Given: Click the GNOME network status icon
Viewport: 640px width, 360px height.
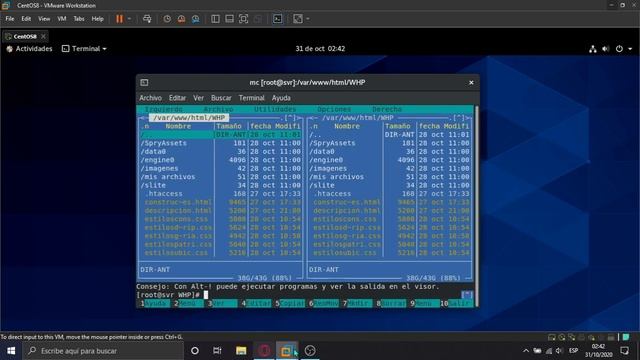Looking at the screenshot, I should pyautogui.click(x=593, y=49).
